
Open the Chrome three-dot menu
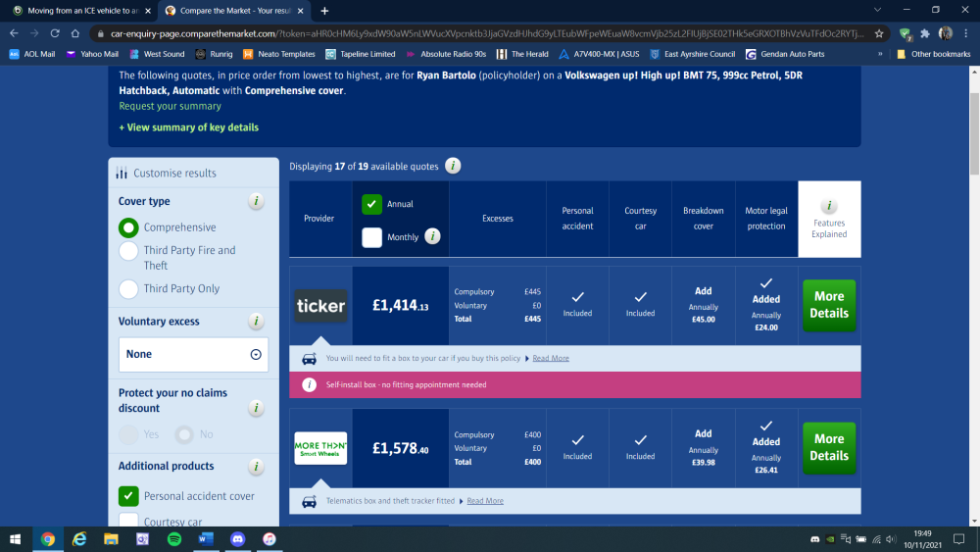(x=965, y=33)
